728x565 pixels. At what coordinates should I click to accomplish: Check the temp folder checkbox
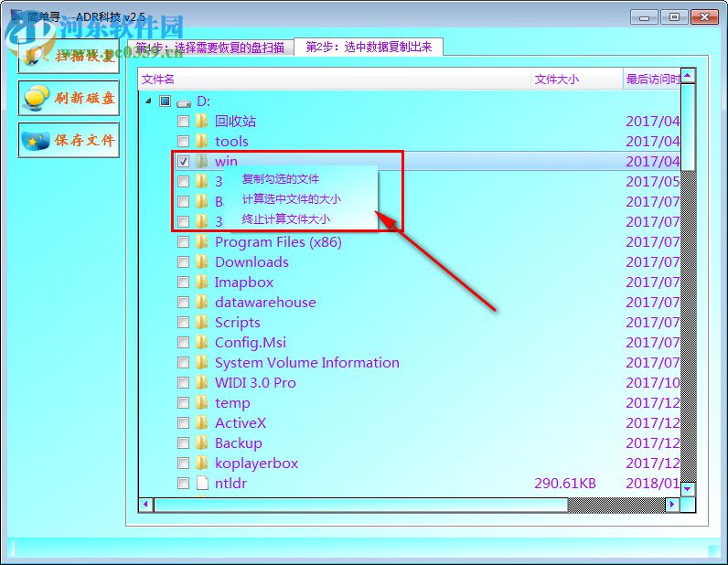184,403
